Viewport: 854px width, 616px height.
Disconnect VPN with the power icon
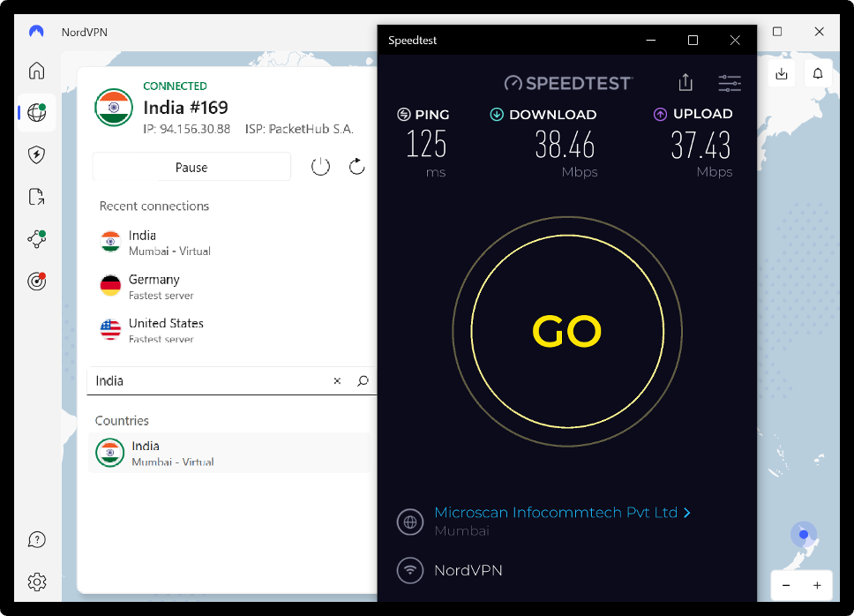320,167
